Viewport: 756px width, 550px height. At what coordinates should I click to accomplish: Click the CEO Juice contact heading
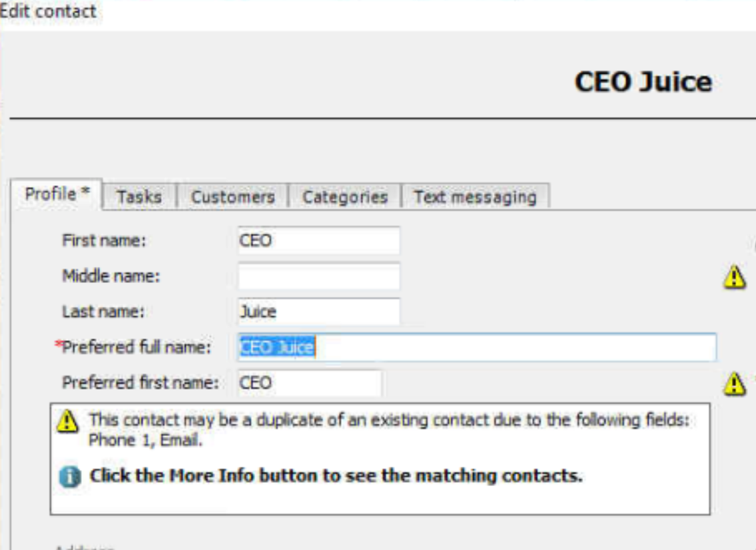coord(643,81)
